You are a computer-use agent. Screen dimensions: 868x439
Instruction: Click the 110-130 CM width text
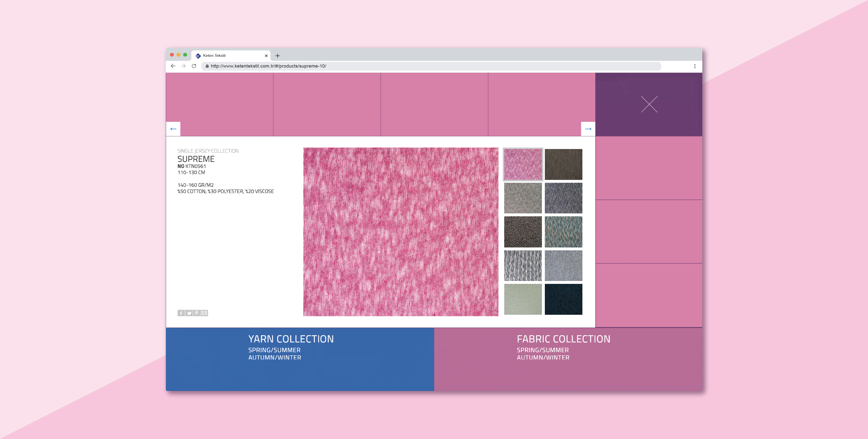coord(191,172)
